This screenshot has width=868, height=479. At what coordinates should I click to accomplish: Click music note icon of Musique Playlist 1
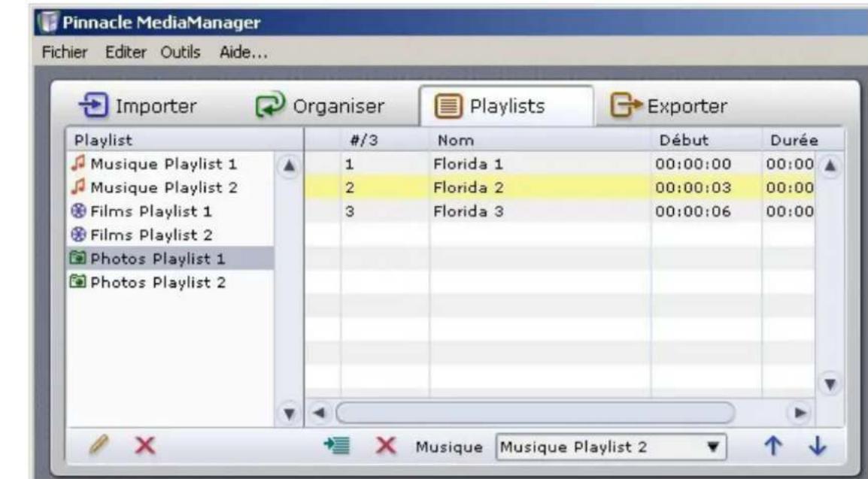(x=79, y=163)
